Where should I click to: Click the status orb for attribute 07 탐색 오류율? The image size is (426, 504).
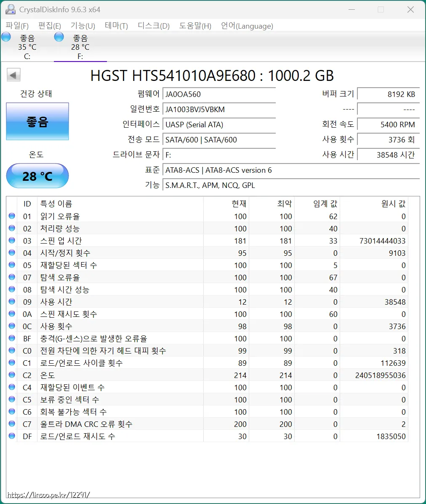click(12, 277)
